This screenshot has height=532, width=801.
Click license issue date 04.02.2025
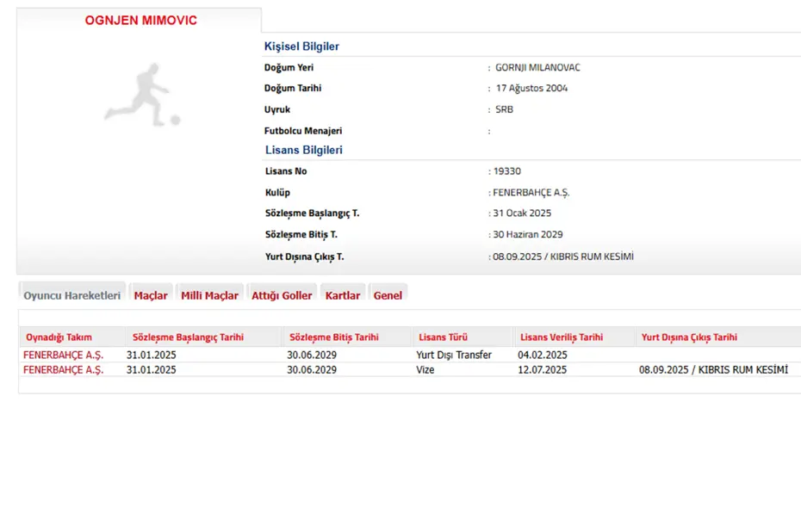pos(543,355)
